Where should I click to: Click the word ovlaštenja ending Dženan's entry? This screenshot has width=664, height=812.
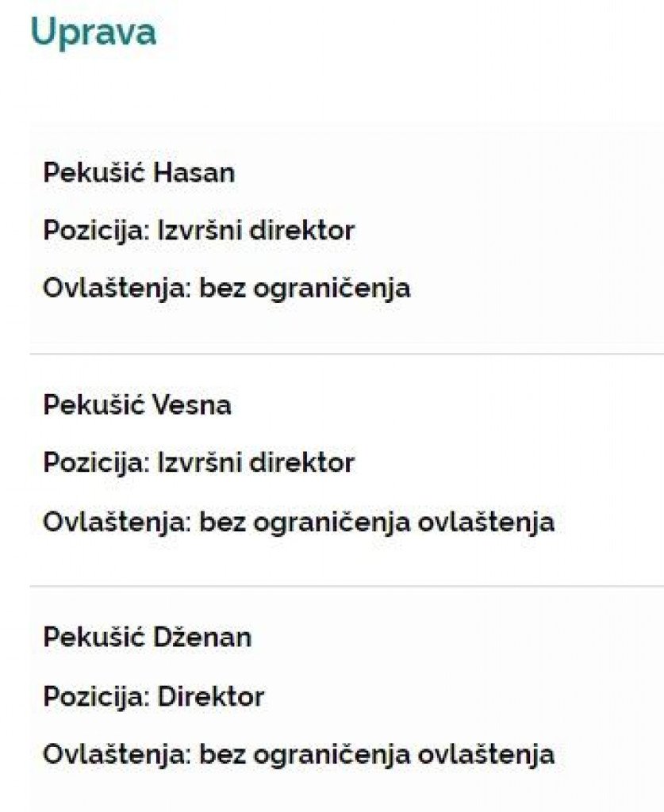[486, 754]
